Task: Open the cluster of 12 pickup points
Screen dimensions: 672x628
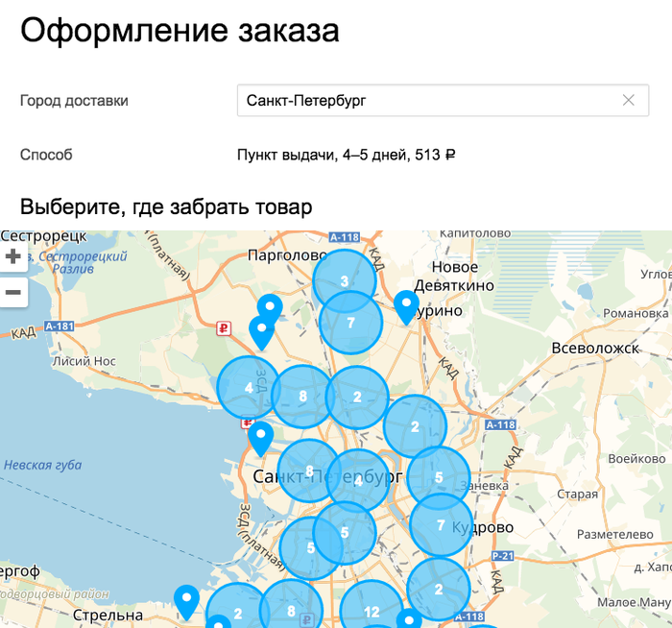Action: click(372, 611)
